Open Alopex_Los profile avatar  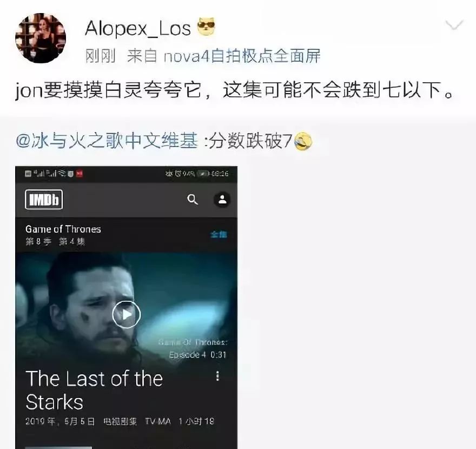(41, 38)
